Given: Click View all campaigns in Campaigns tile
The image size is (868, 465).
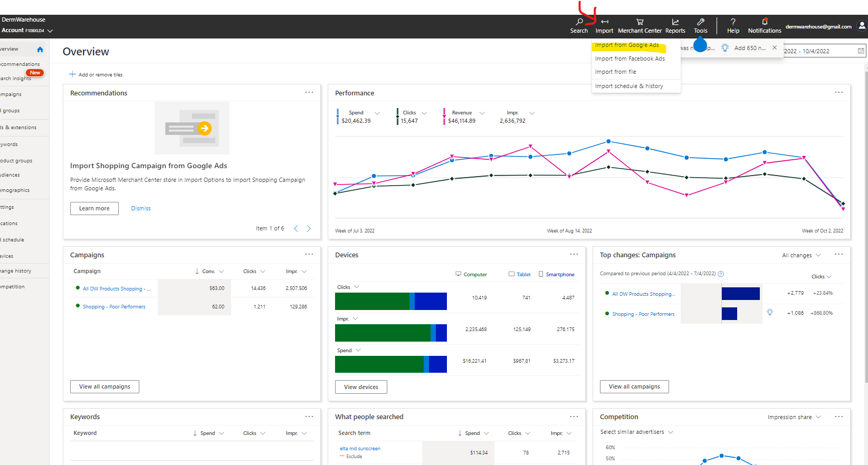Looking at the screenshot, I should point(104,386).
